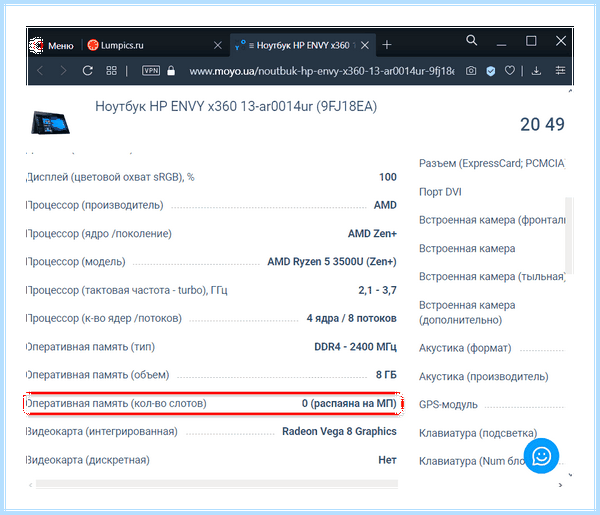Viewport: 600px width, 515px height.
Task: Click the horizontal scrollbar under specs
Action: (217, 484)
